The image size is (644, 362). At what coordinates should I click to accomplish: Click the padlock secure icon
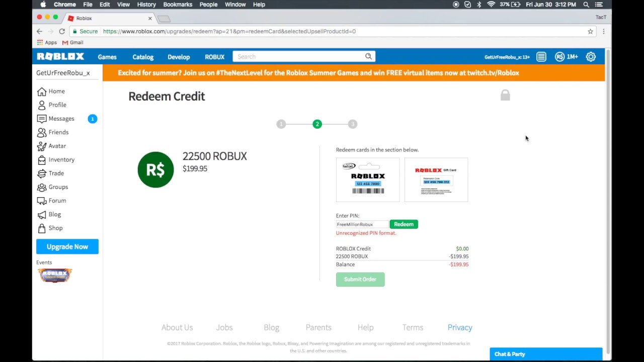tap(505, 95)
